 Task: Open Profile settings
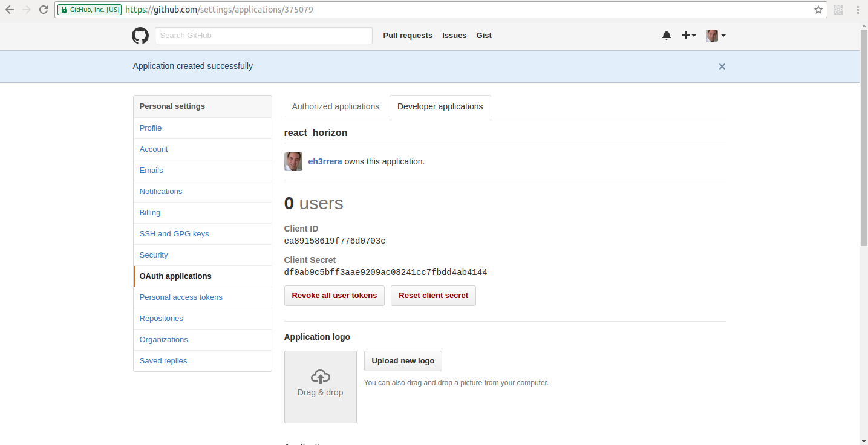203,128
